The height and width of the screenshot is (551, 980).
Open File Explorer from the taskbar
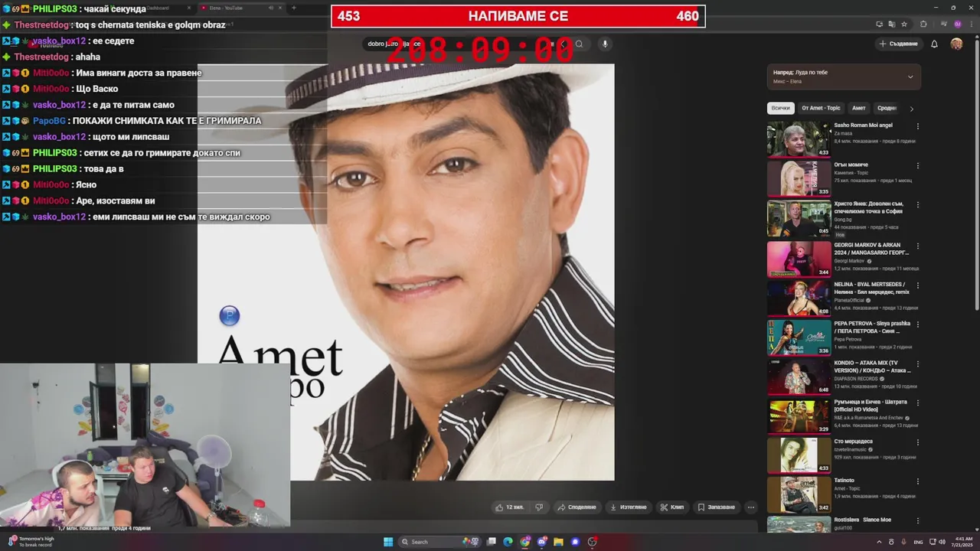click(x=559, y=542)
